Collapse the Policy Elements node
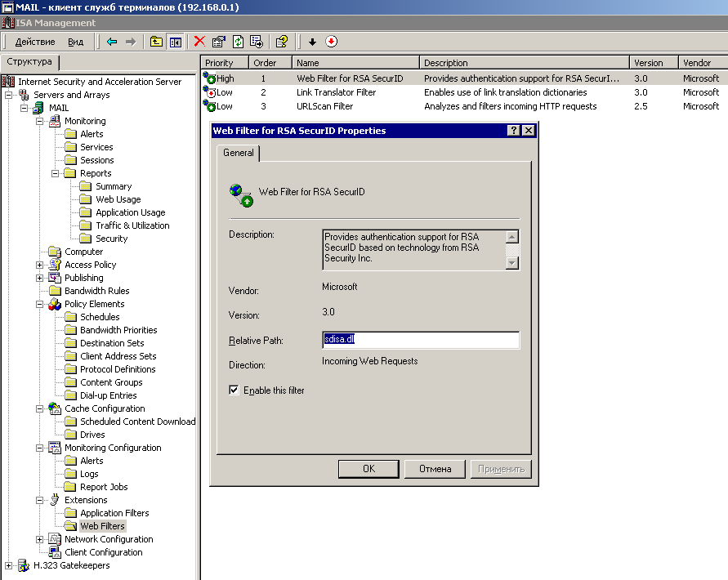This screenshot has height=580, width=728. point(39,304)
